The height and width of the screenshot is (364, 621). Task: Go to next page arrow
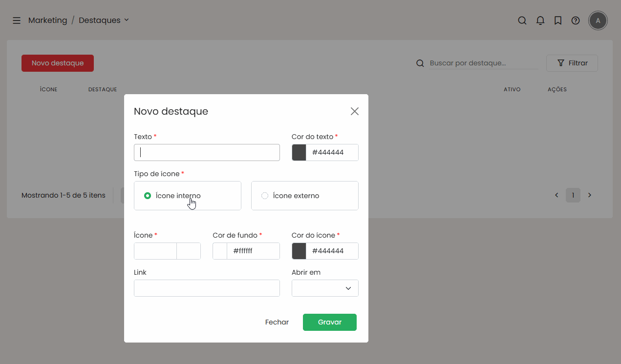click(x=590, y=195)
